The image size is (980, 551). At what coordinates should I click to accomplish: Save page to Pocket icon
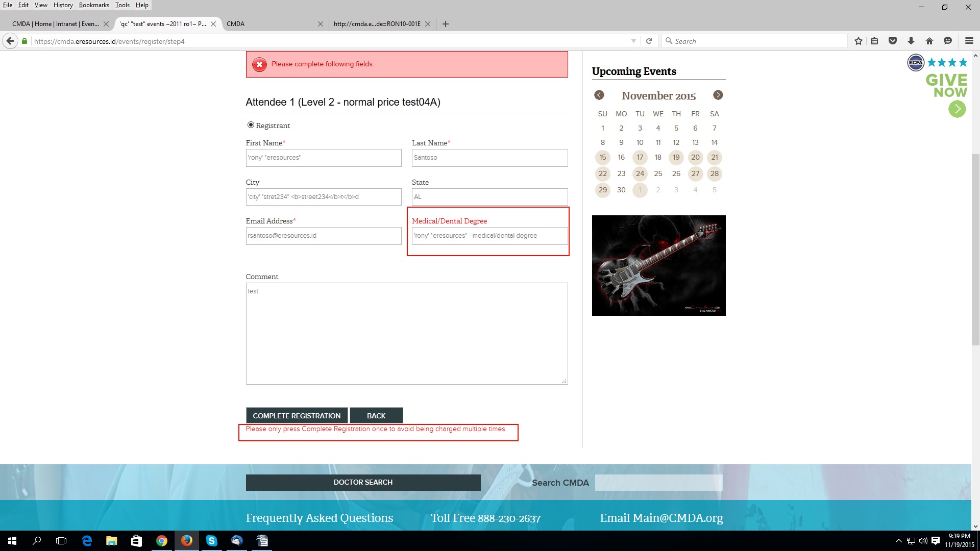[x=893, y=41]
